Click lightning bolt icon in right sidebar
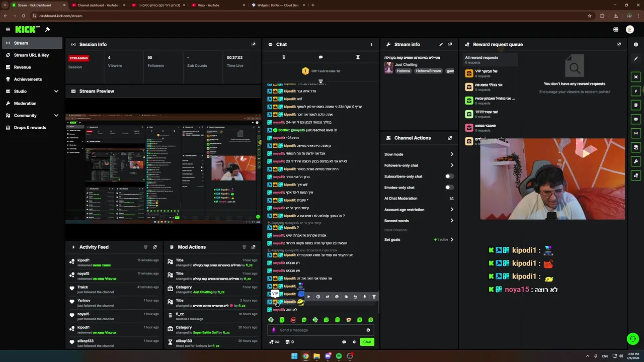The image size is (644, 362). click(x=636, y=91)
